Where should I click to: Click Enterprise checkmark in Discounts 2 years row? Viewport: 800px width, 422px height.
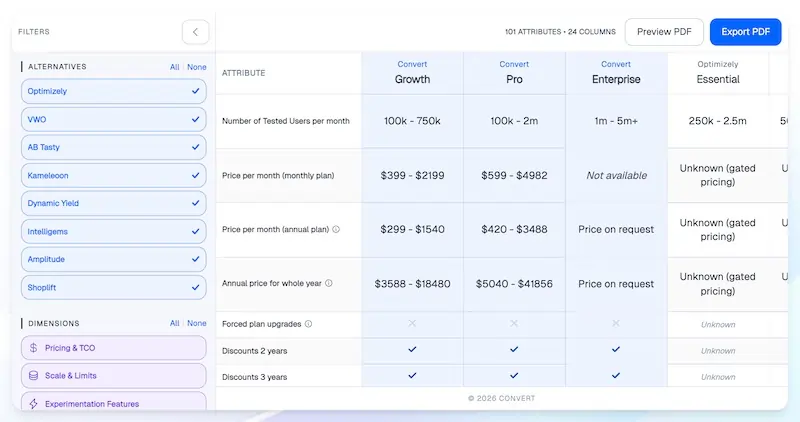[x=616, y=350]
